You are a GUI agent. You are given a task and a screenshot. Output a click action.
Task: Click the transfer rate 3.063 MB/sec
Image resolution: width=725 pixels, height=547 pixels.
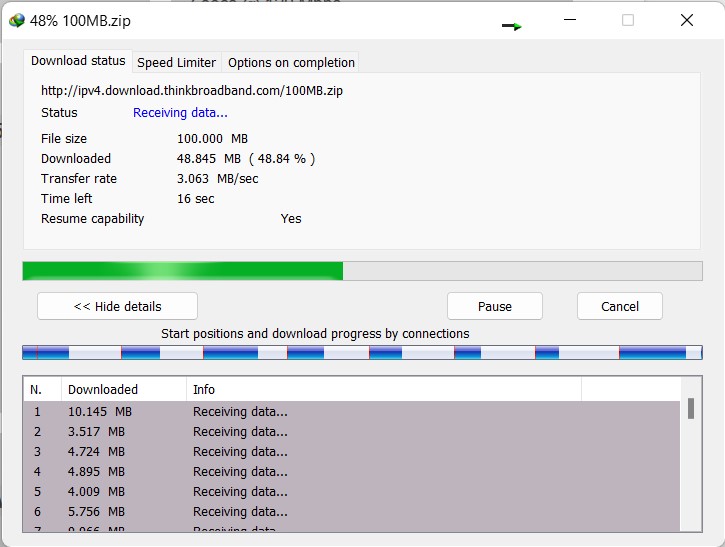pyautogui.click(x=217, y=178)
